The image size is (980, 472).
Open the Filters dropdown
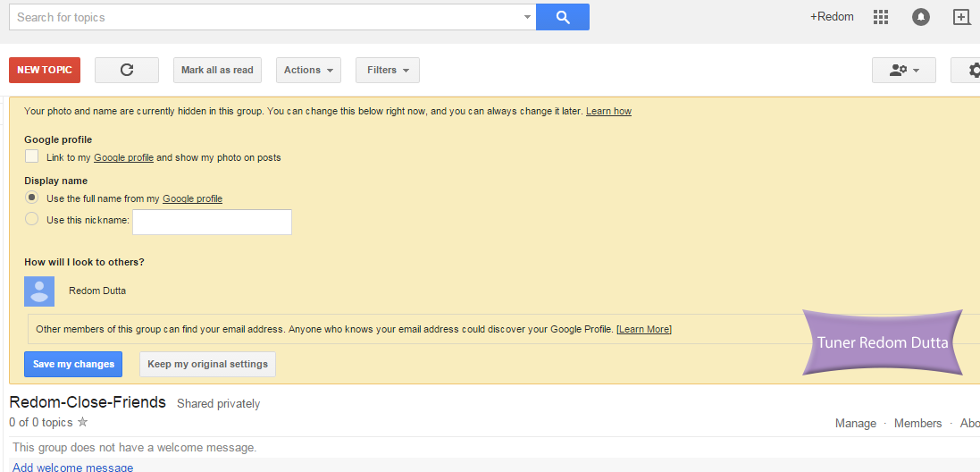pyautogui.click(x=388, y=70)
